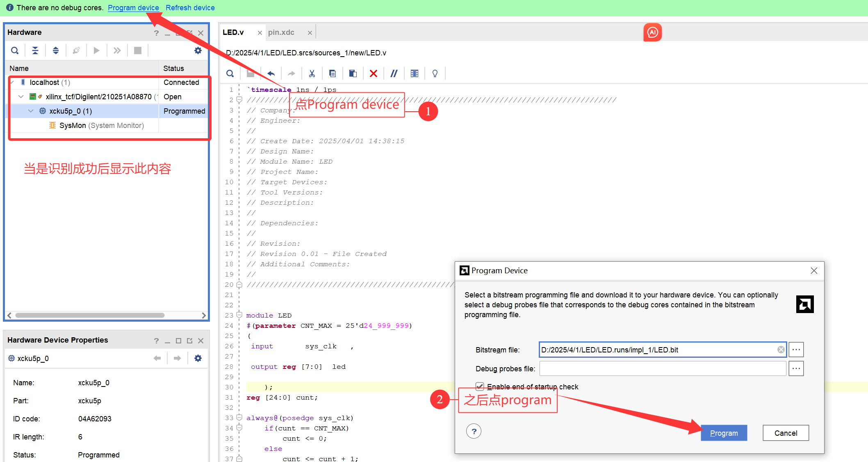Collapse the xcku5p_0 tree node
Image resolution: width=868 pixels, height=462 pixels.
(x=31, y=111)
